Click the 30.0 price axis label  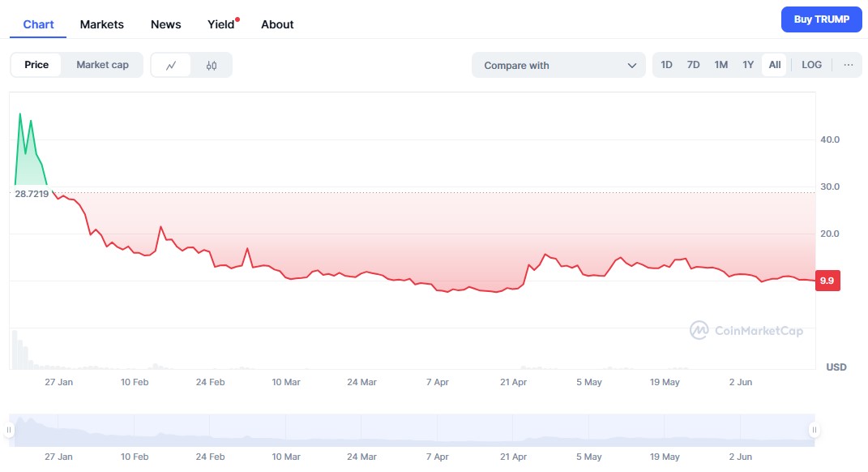point(830,187)
